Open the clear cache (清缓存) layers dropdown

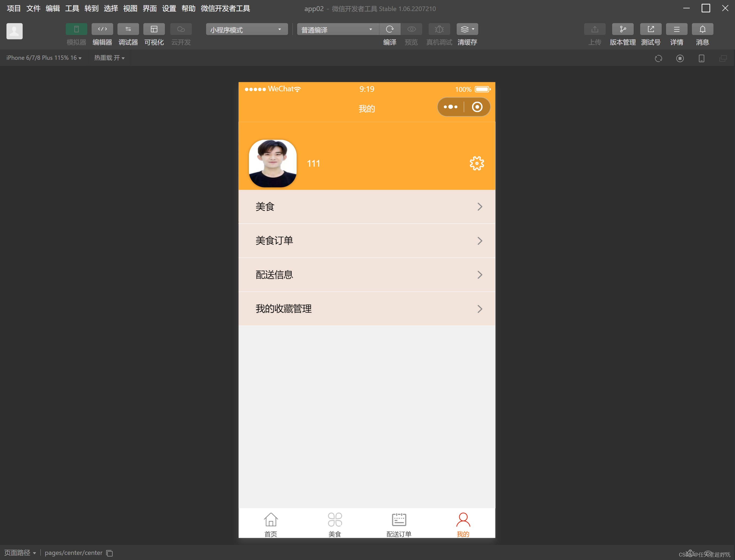coord(467,29)
